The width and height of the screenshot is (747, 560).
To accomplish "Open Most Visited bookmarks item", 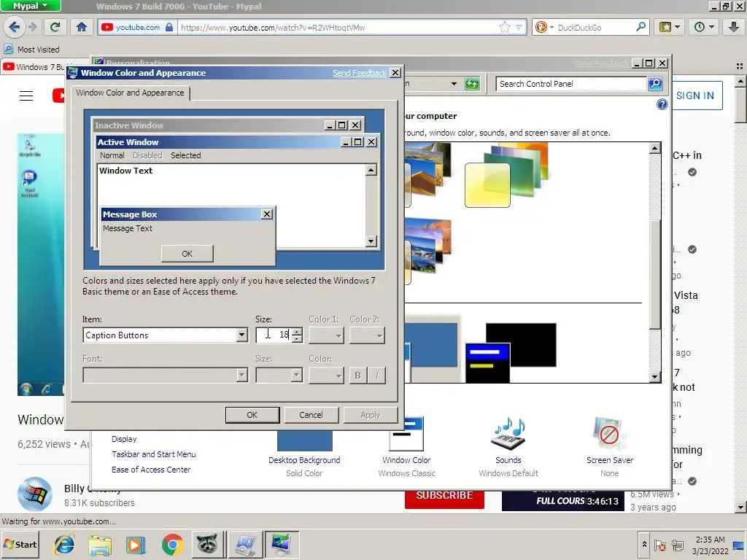I will (x=32, y=49).
